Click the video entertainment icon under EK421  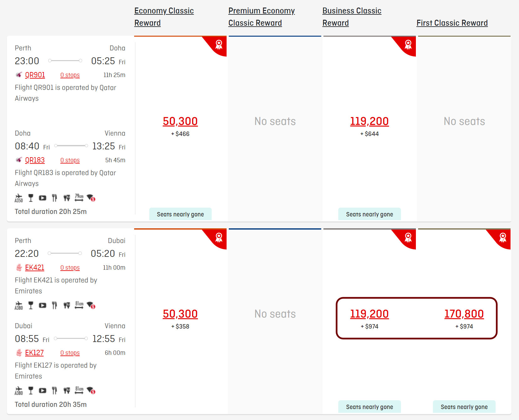click(42, 305)
